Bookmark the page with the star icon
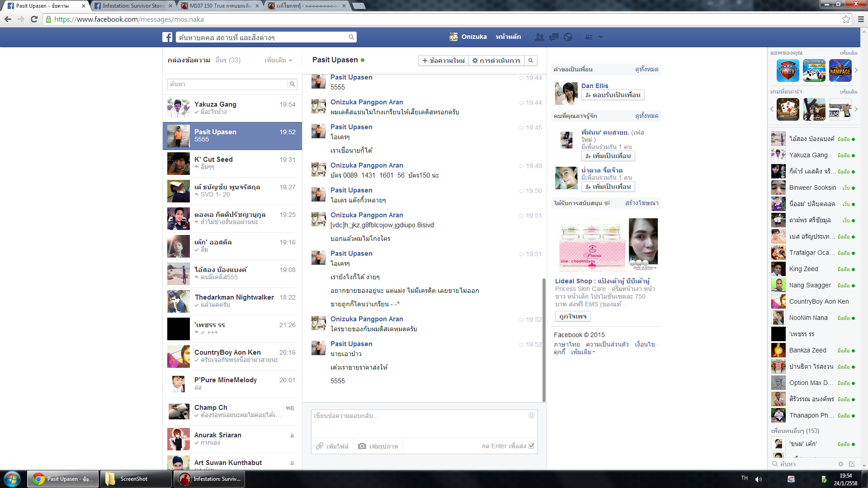This screenshot has height=488, width=868. pyautogui.click(x=846, y=19)
